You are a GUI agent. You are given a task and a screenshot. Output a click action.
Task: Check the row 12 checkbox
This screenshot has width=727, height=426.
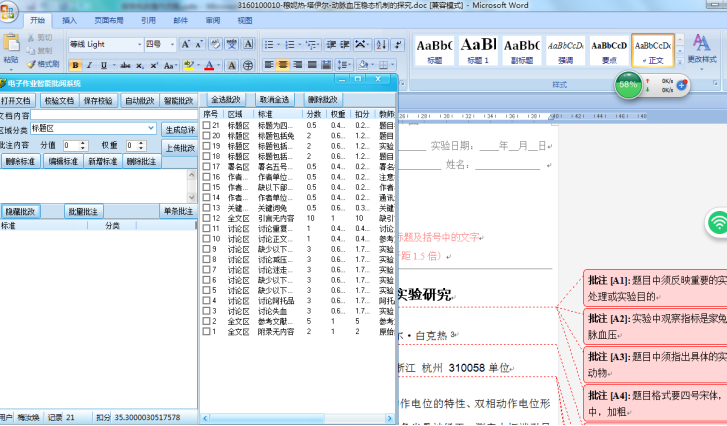click(x=207, y=218)
